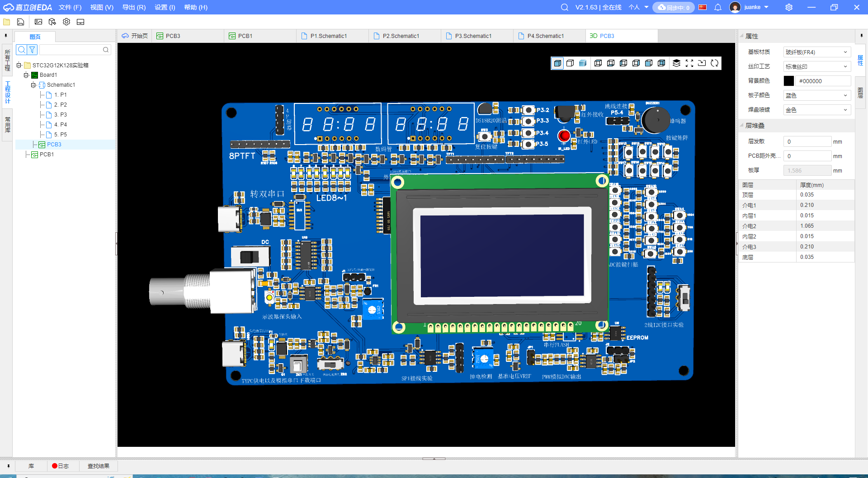Viewport: 868px width, 478px height.
Task: Toggle the bottom panel toolbar icon
Action: click(80, 22)
